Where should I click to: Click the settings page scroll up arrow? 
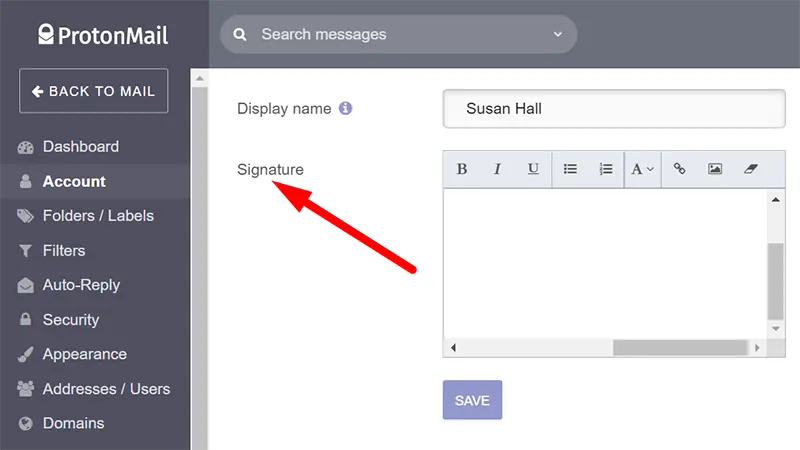[x=199, y=78]
